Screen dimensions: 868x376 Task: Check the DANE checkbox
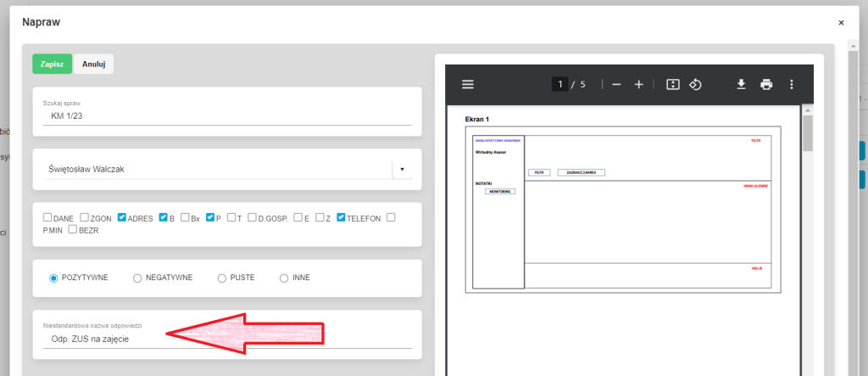coord(47,217)
